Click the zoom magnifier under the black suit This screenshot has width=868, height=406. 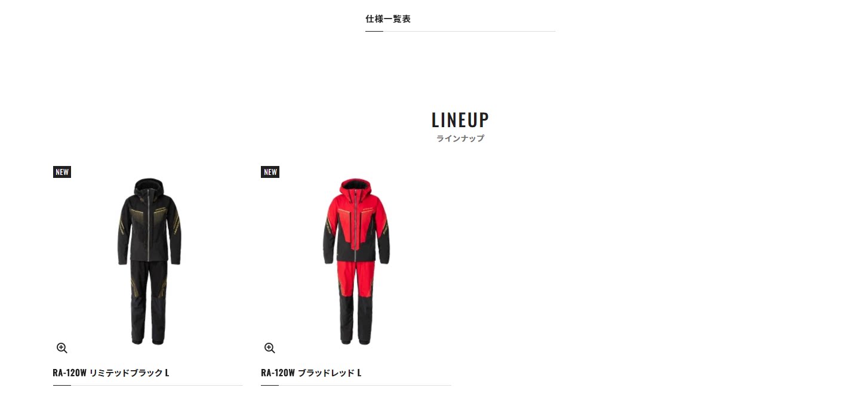click(62, 348)
